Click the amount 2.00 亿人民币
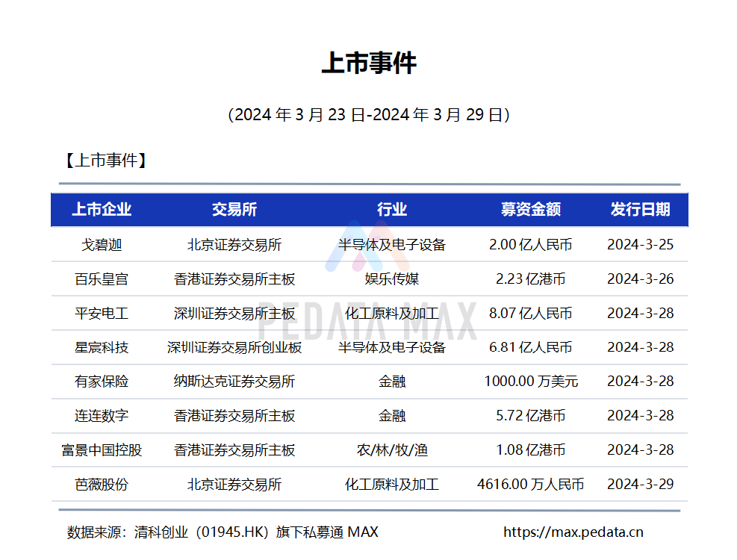Image resolution: width=737 pixels, height=560 pixels. (x=531, y=244)
